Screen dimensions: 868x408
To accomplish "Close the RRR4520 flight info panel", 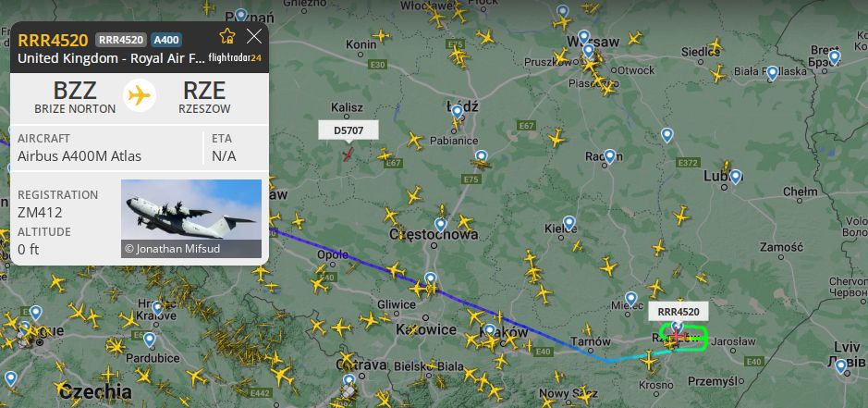I will (x=254, y=37).
